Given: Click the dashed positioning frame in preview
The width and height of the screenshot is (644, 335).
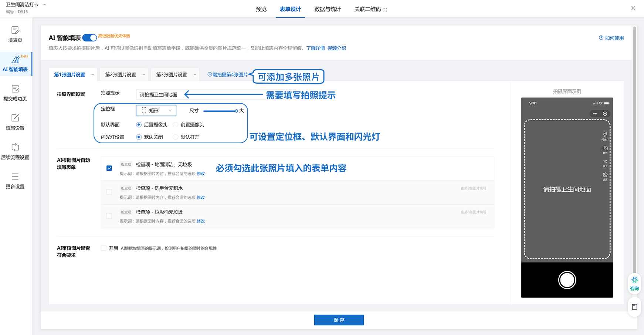Looking at the screenshot, I should click(x=567, y=189).
